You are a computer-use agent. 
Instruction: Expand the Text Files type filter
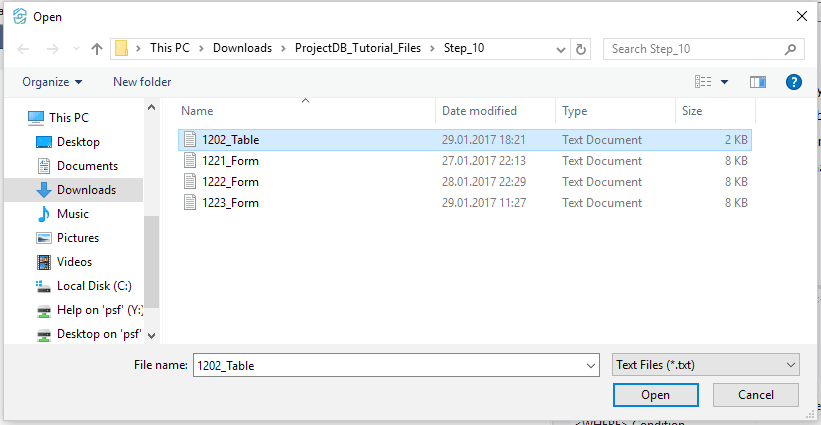pos(705,365)
